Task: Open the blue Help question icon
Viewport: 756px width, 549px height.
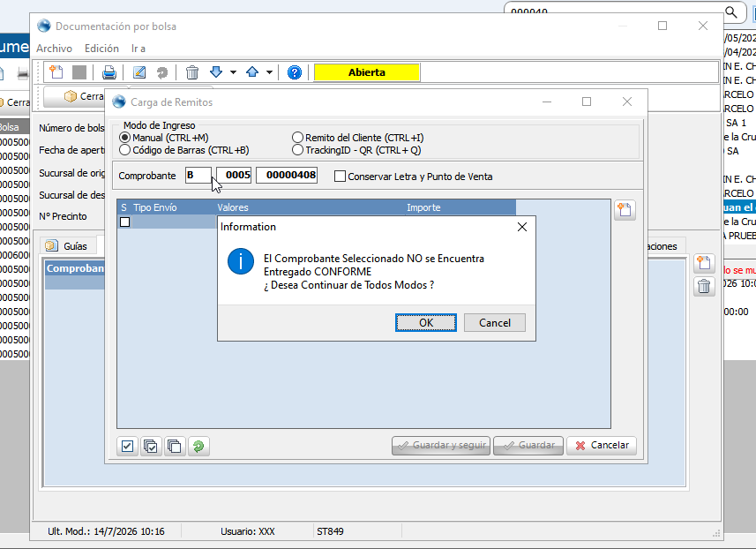Action: click(294, 72)
